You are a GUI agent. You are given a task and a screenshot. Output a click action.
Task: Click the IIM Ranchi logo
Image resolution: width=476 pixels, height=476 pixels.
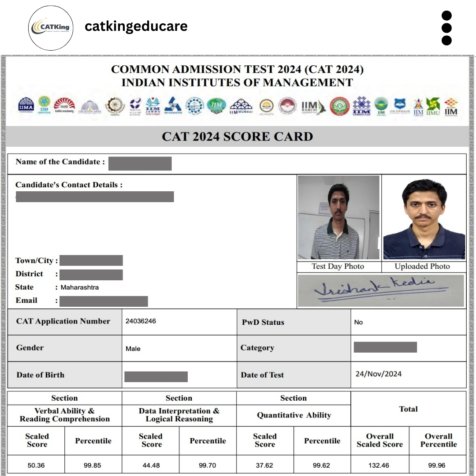click(313, 107)
